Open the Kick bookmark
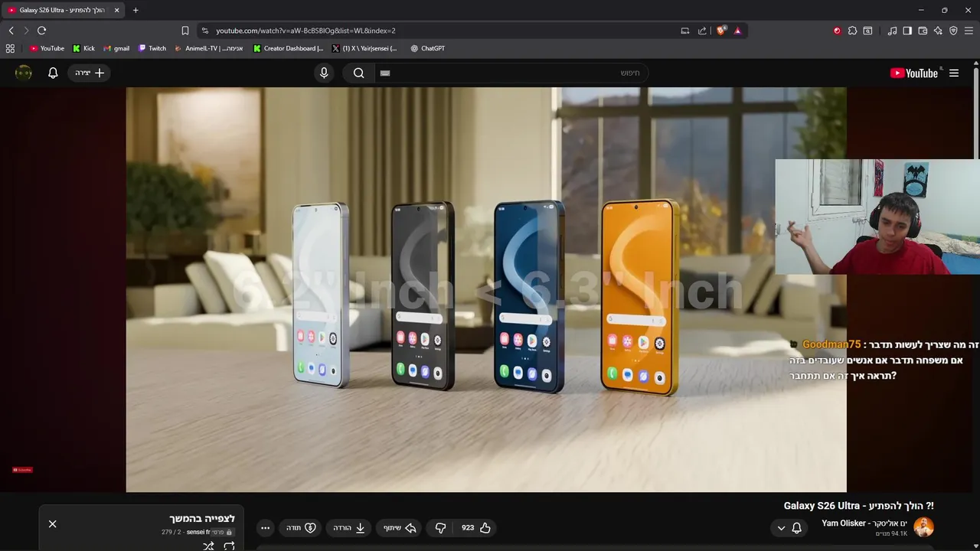 84,48
